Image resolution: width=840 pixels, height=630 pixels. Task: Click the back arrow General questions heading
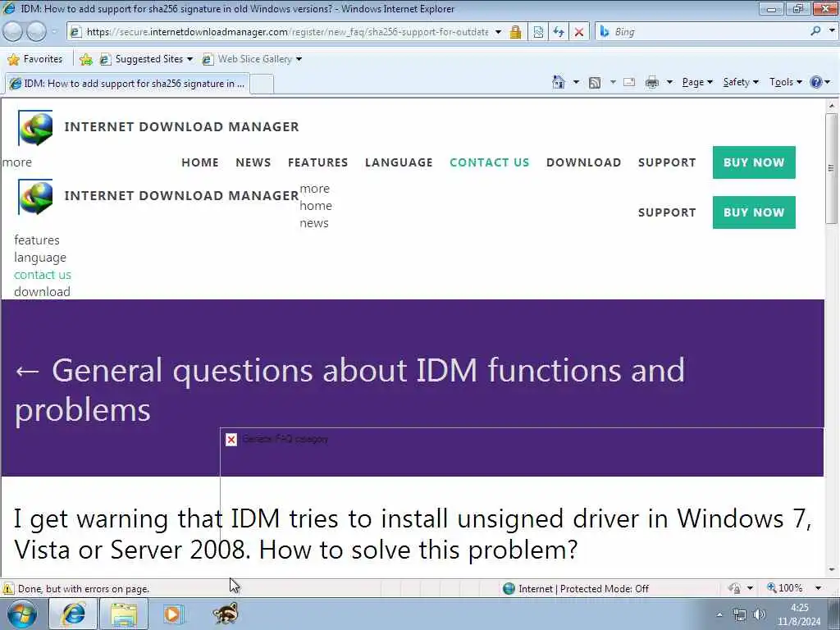(x=349, y=390)
